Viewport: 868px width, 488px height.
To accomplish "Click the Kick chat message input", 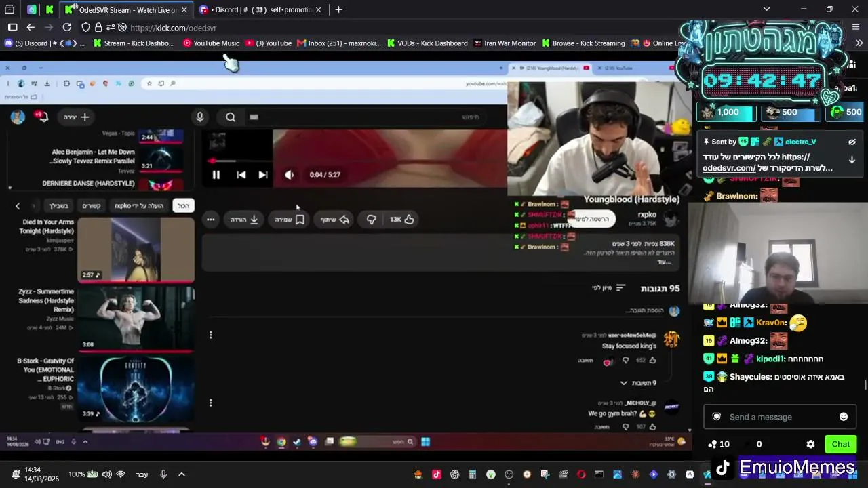I will tap(780, 417).
